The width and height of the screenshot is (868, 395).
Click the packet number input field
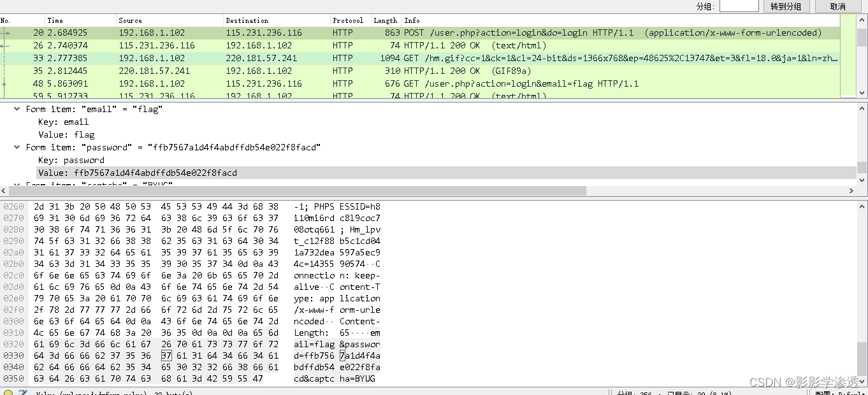point(739,6)
